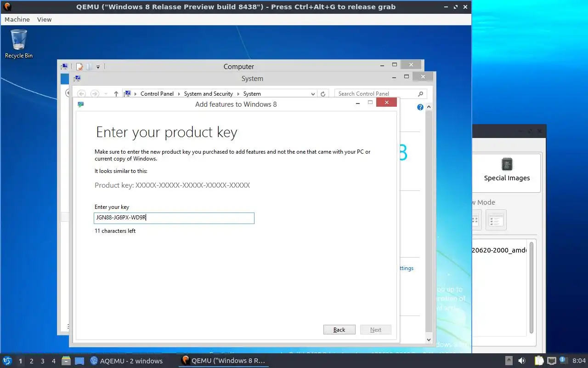
Task: Open the start menu bird icon in taskbar
Action: pos(7,361)
